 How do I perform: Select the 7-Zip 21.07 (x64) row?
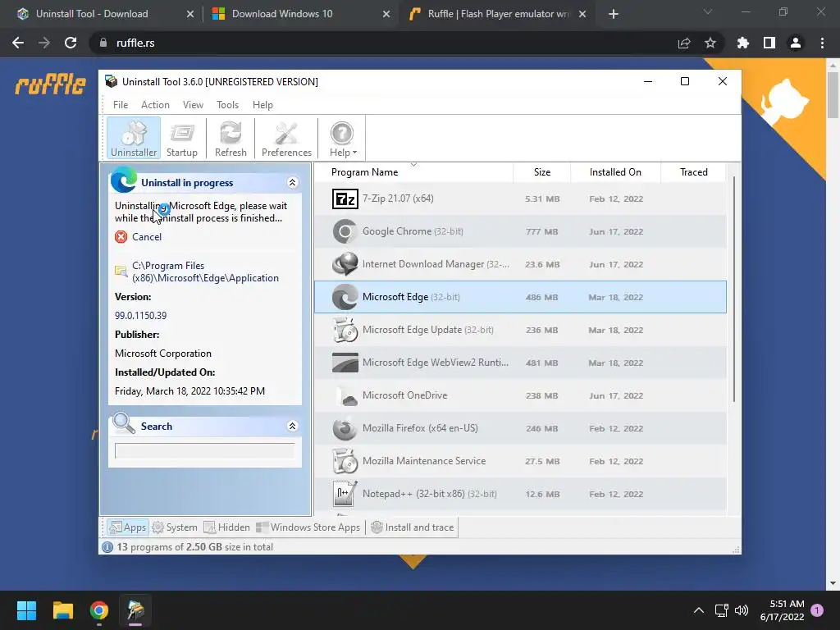point(520,199)
